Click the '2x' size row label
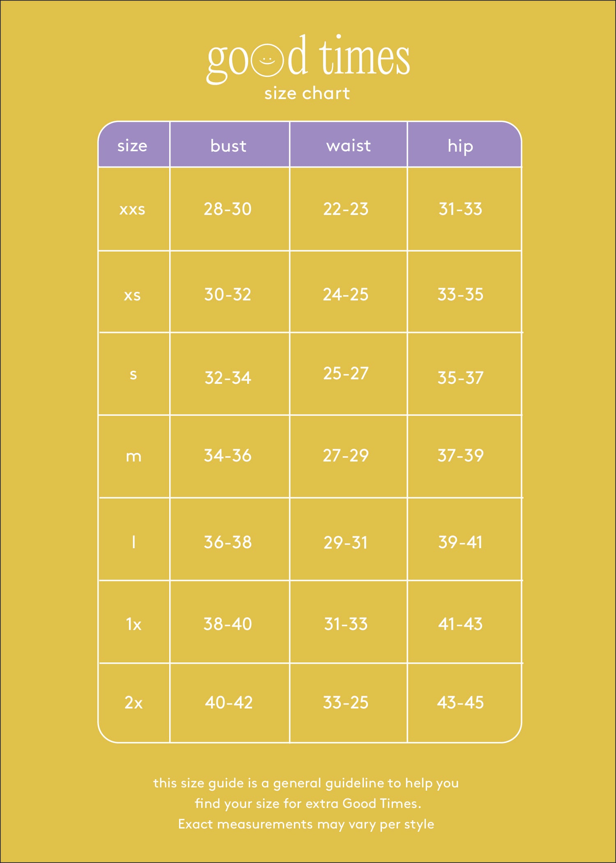The width and height of the screenshot is (616, 863). click(133, 703)
